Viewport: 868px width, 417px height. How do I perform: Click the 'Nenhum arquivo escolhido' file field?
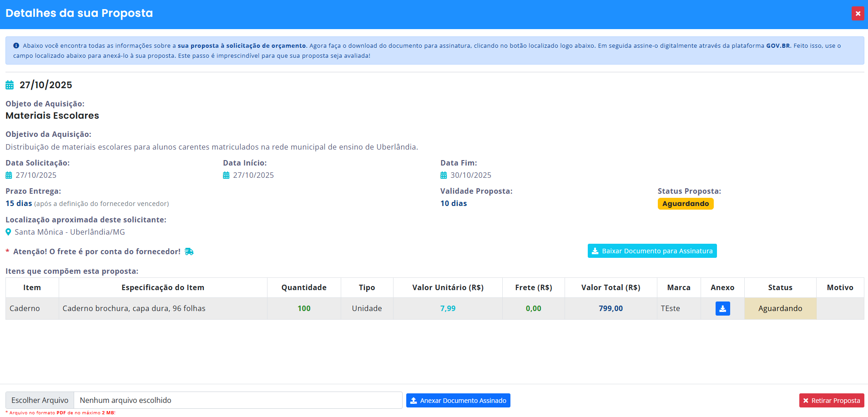click(237, 400)
